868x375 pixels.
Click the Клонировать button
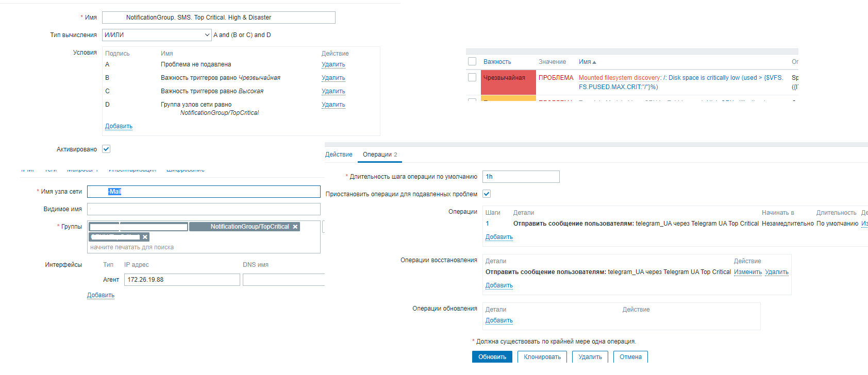[x=542, y=357]
